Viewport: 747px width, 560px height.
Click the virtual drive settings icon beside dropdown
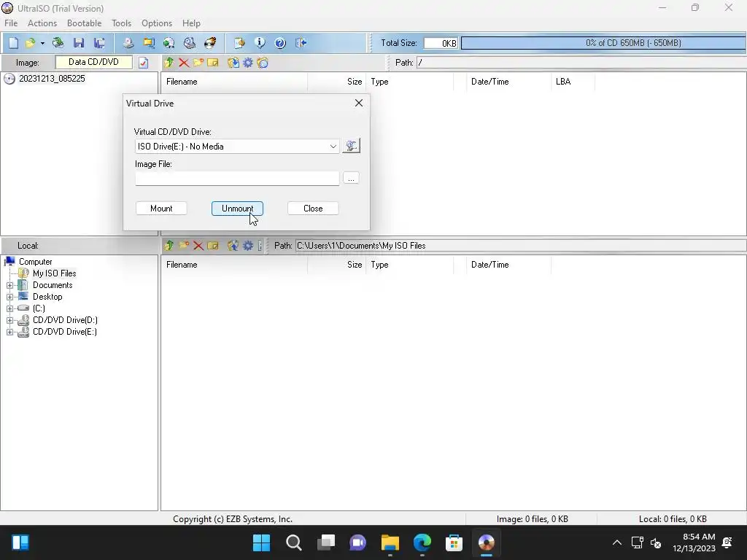click(x=351, y=146)
